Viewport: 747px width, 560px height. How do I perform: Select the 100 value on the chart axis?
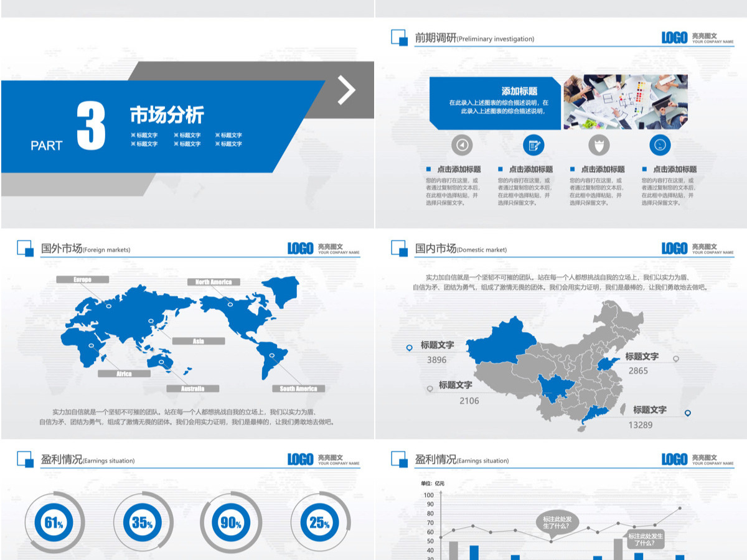coord(429,495)
